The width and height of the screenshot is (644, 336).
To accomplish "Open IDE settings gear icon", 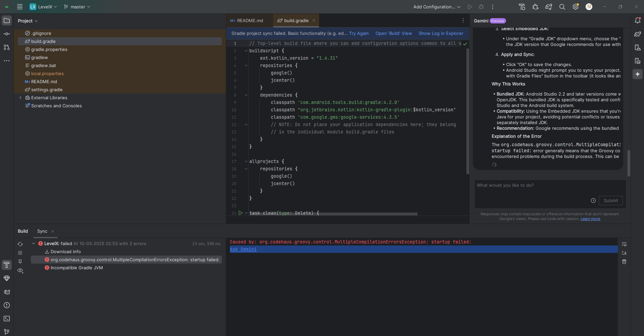I will (576, 7).
